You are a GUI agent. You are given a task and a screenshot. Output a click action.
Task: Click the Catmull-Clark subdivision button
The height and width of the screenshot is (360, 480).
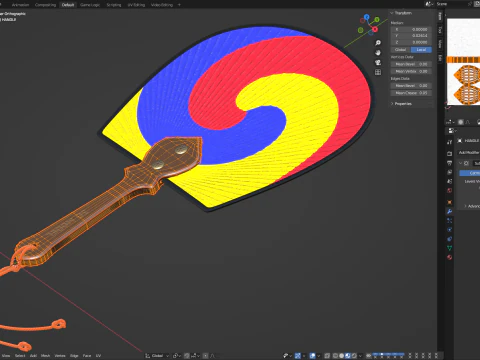pyautogui.click(x=470, y=173)
